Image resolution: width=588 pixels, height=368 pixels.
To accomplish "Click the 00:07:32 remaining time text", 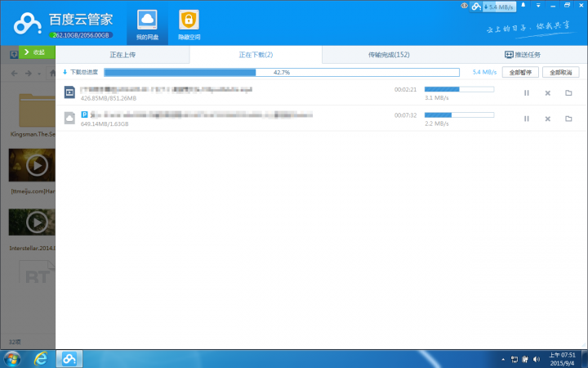I will 405,115.
